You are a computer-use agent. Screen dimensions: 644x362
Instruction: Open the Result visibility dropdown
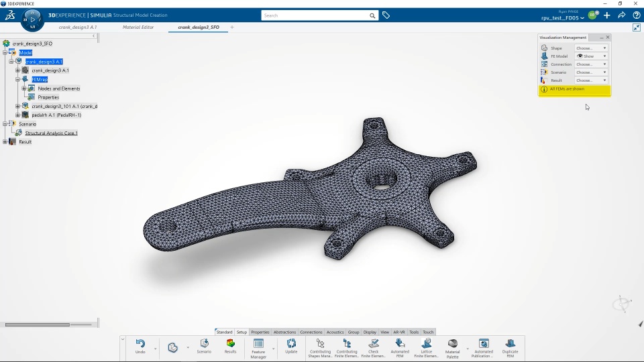[x=590, y=80]
